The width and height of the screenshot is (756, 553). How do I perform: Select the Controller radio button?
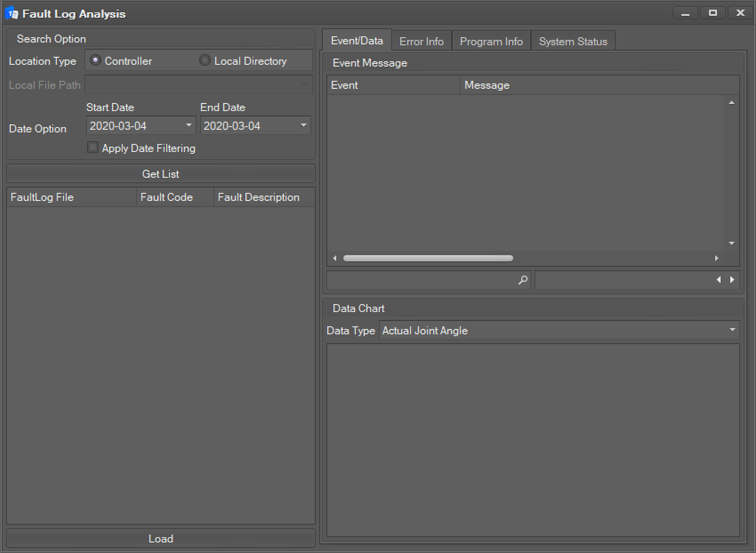click(x=95, y=60)
